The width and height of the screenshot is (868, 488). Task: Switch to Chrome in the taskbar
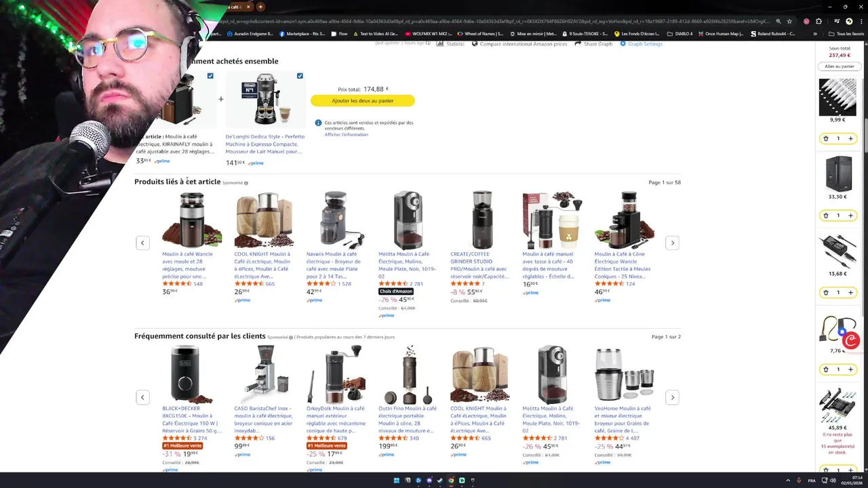click(x=451, y=481)
